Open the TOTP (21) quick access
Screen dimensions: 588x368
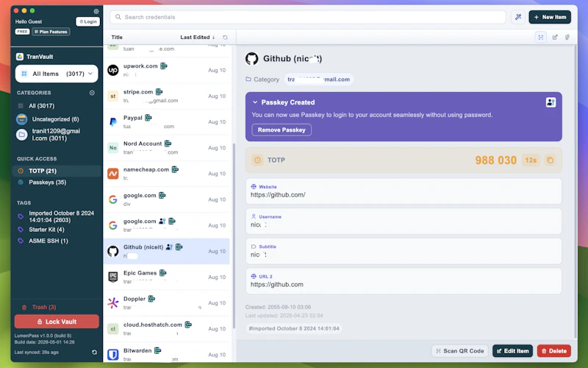coord(57,171)
